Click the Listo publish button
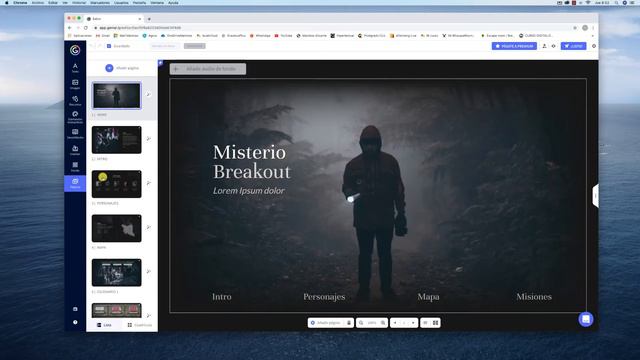The height and width of the screenshot is (360, 640). pyautogui.click(x=573, y=46)
